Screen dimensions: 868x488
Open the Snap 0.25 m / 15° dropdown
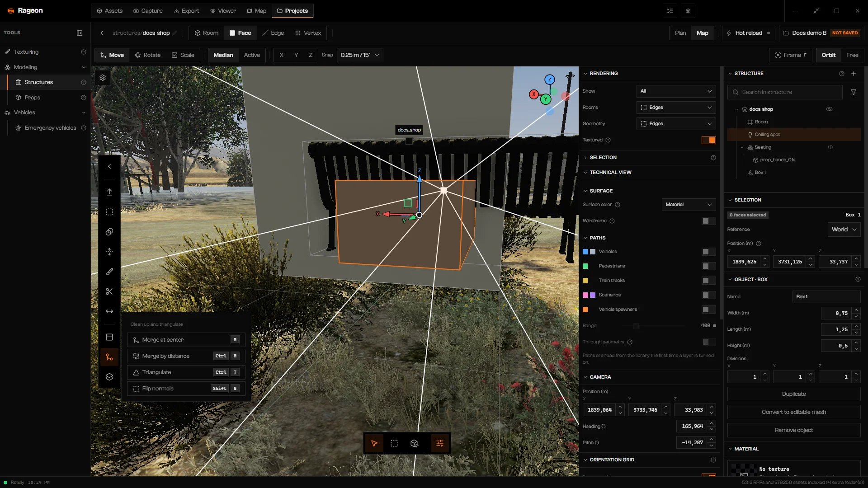360,55
